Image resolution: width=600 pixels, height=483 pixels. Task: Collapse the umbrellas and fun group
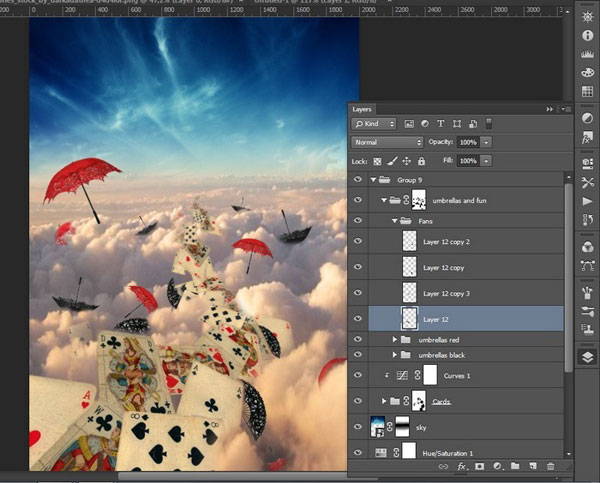tap(384, 200)
